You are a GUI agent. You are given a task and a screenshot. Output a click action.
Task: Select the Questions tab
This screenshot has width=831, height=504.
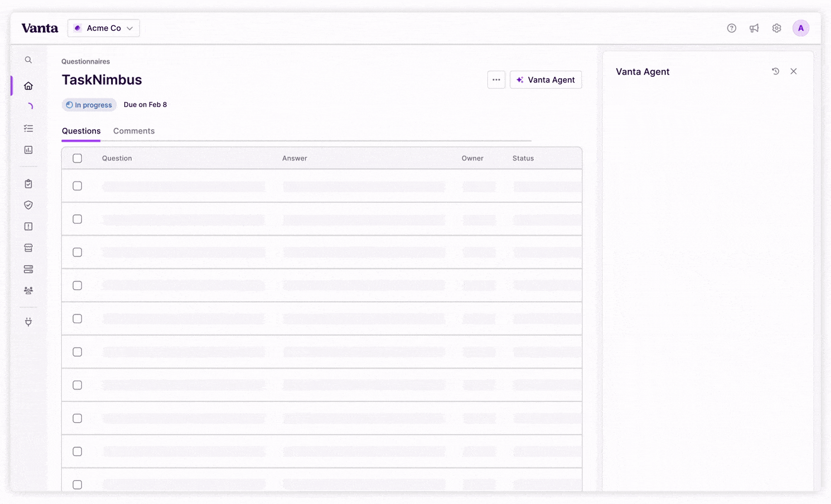(x=81, y=131)
